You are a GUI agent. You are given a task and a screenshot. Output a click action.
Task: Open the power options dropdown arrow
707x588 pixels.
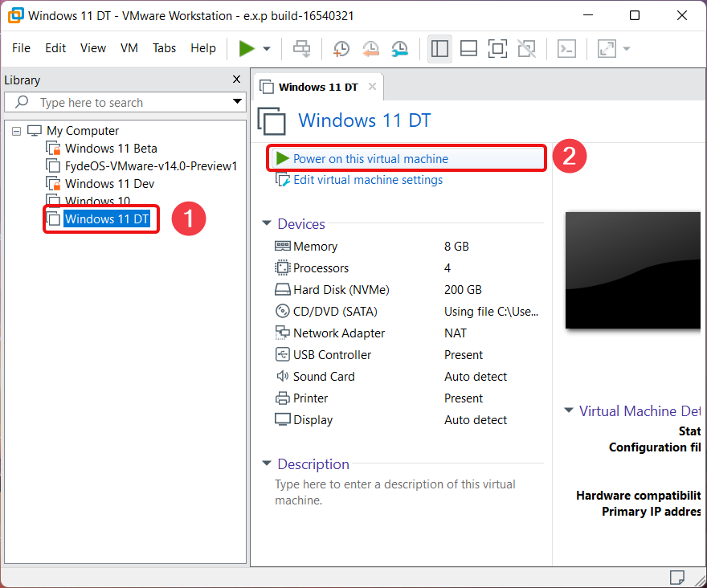[267, 49]
